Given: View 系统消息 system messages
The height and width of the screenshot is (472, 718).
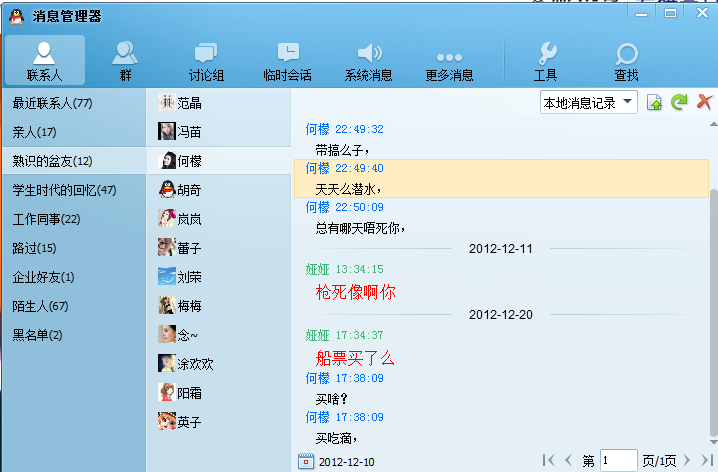Looking at the screenshot, I should tap(369, 60).
